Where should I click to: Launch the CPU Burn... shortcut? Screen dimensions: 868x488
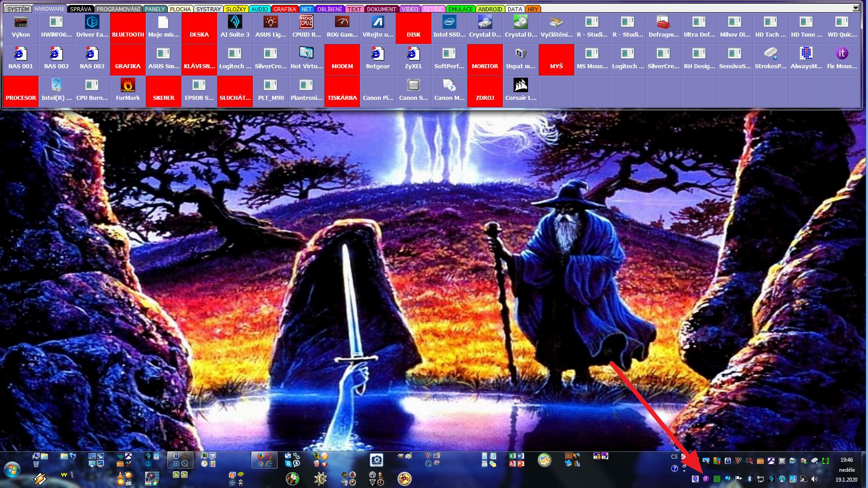pos(92,91)
